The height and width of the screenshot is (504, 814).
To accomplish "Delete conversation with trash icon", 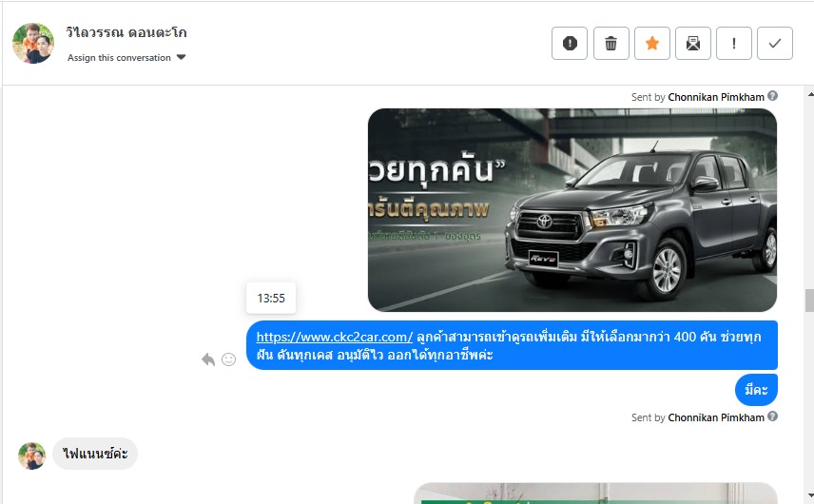I will (611, 43).
